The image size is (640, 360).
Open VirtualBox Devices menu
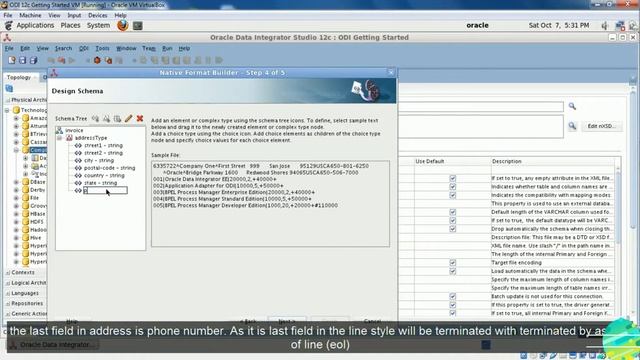tap(98, 15)
